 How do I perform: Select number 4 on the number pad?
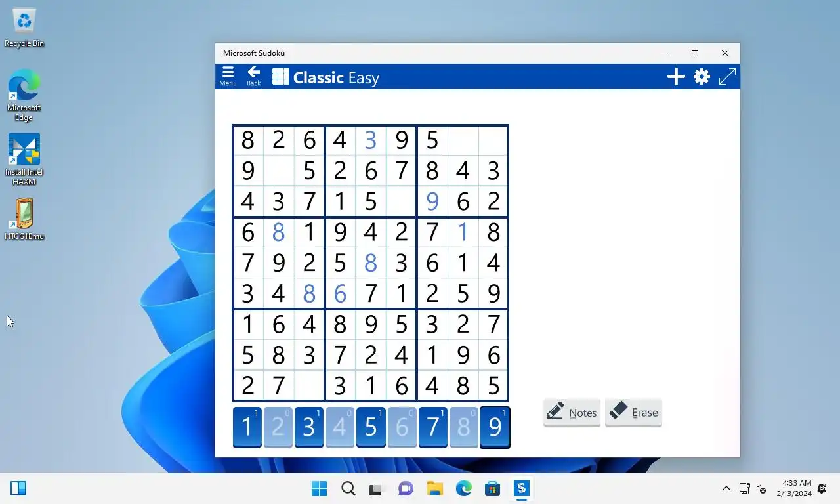coord(340,427)
